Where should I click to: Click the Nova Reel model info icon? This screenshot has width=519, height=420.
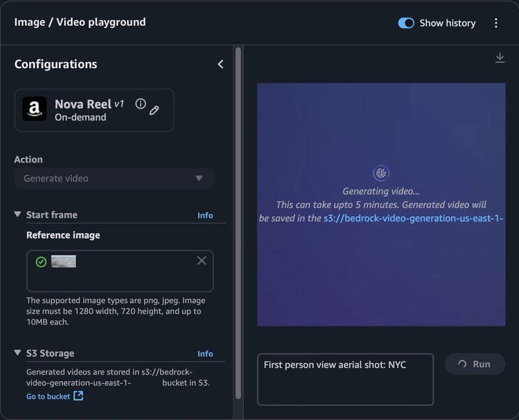tap(140, 104)
